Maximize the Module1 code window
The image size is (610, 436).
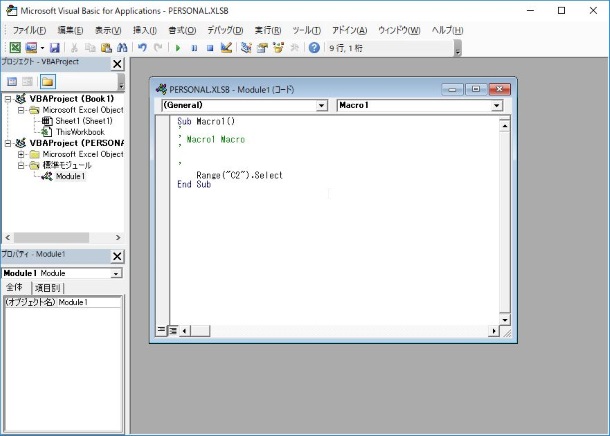click(x=475, y=89)
